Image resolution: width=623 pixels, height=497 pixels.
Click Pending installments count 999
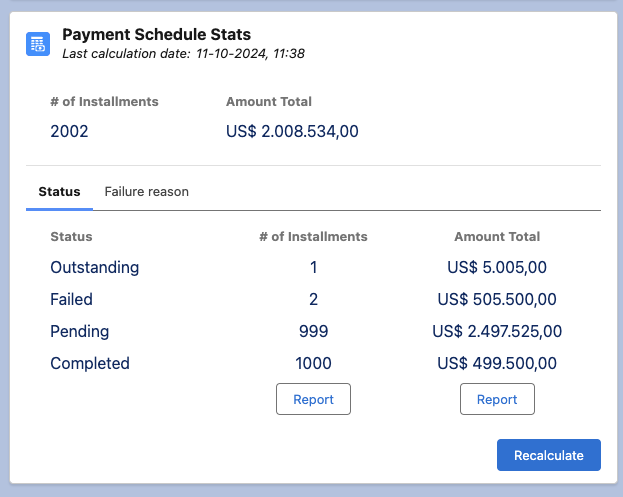tap(313, 331)
